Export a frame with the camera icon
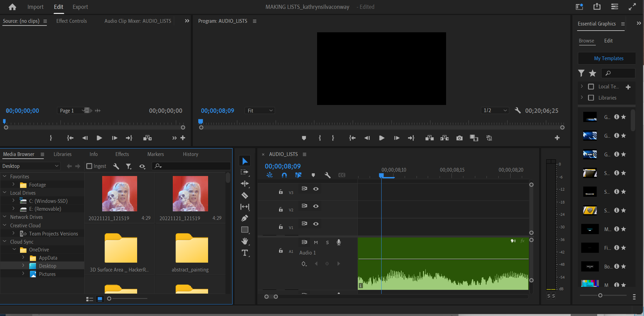The image size is (644, 316). pyautogui.click(x=459, y=138)
